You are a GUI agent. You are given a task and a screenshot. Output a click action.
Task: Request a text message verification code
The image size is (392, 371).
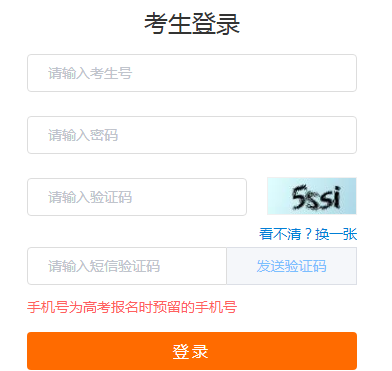(x=292, y=266)
